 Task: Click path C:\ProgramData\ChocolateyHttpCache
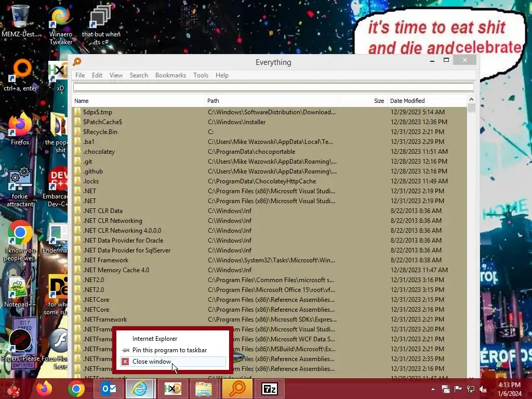click(262, 181)
